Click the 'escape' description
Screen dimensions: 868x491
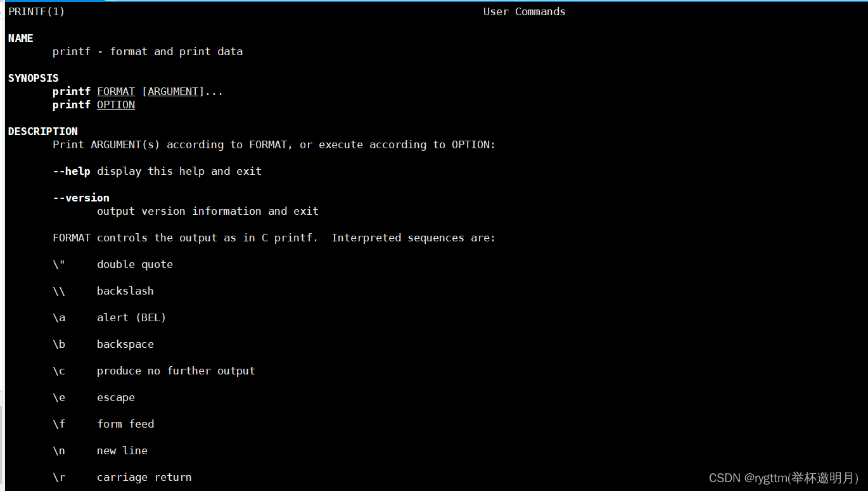[x=116, y=397]
